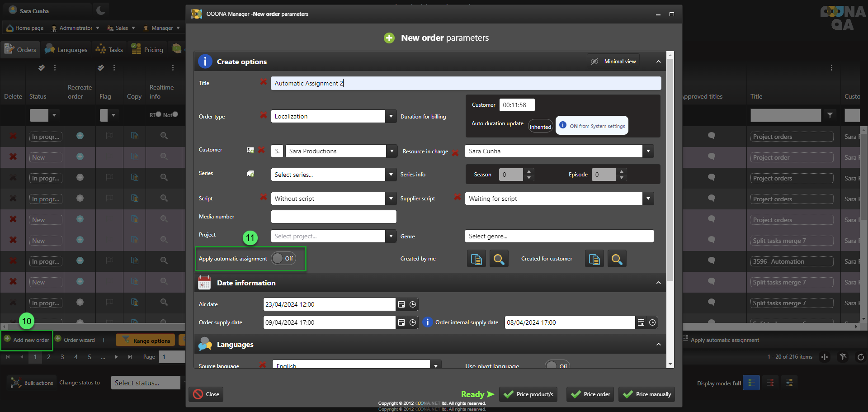
Task: Increase the Season number stepper
Action: tap(529, 171)
